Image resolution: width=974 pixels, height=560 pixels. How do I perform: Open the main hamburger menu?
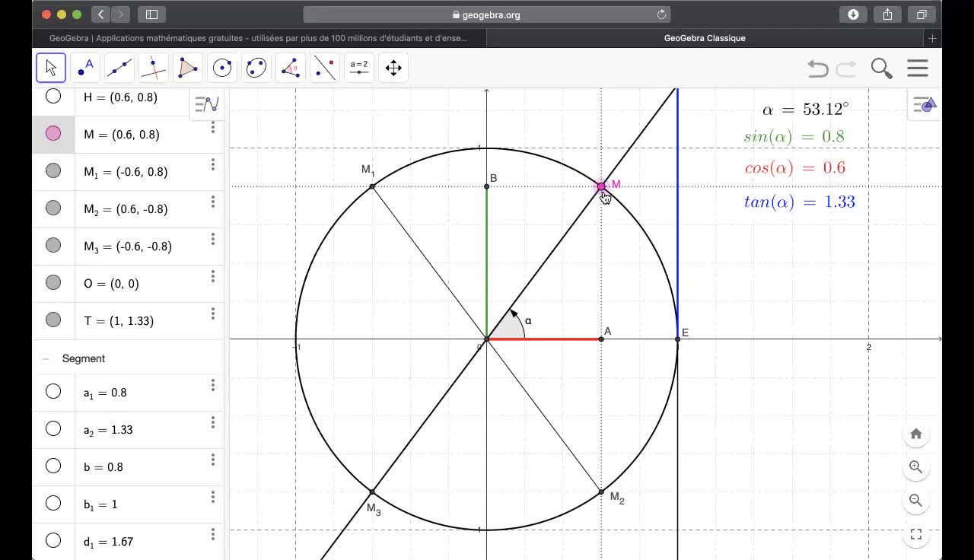(918, 68)
